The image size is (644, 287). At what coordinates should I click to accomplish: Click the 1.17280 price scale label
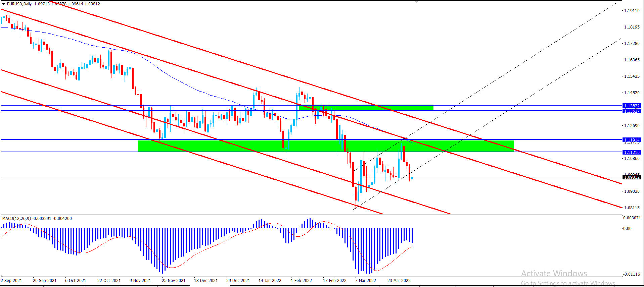point(632,44)
